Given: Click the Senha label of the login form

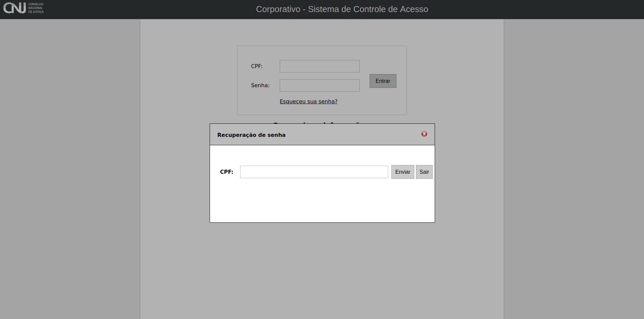Looking at the screenshot, I should [x=260, y=85].
